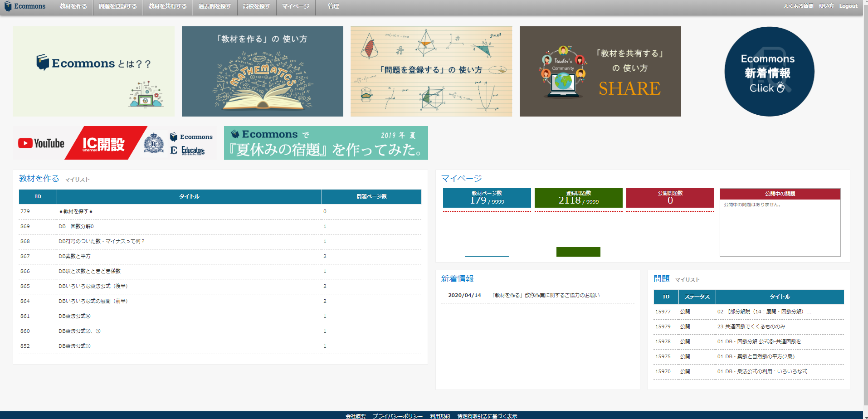Open problem 15979 '23 共通因数でくくるもののみ'
The width and height of the screenshot is (868, 419).
[749, 327]
